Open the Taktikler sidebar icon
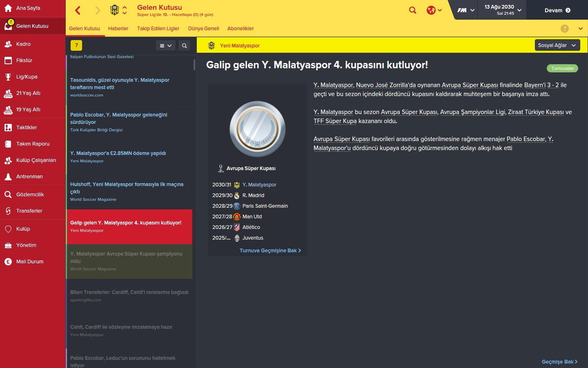The image size is (588, 368). click(x=8, y=128)
